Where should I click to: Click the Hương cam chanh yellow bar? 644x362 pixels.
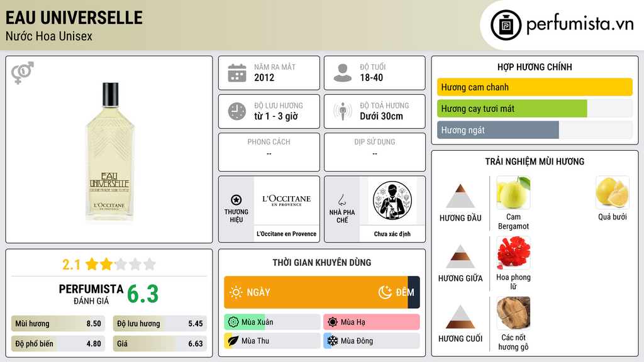[x=535, y=87]
